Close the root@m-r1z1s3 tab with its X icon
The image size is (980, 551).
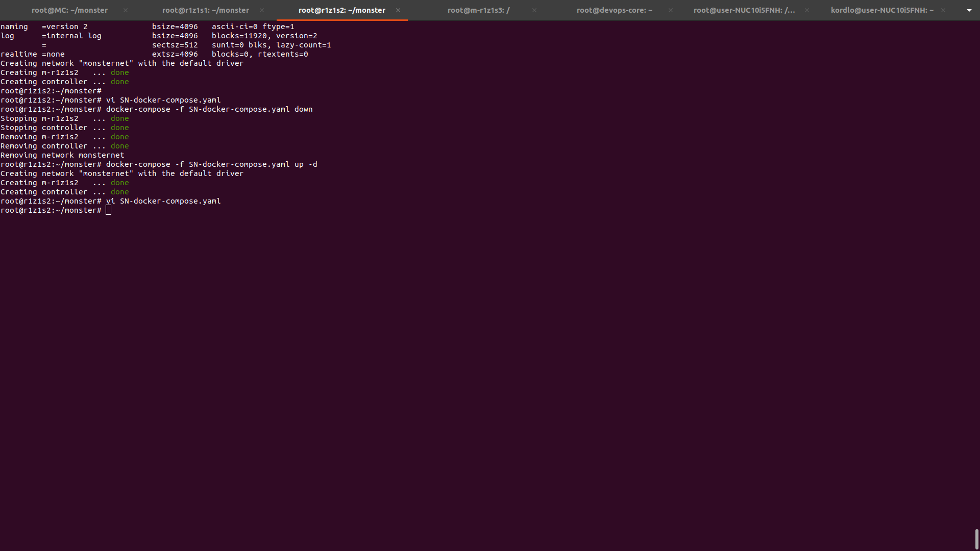click(x=534, y=10)
